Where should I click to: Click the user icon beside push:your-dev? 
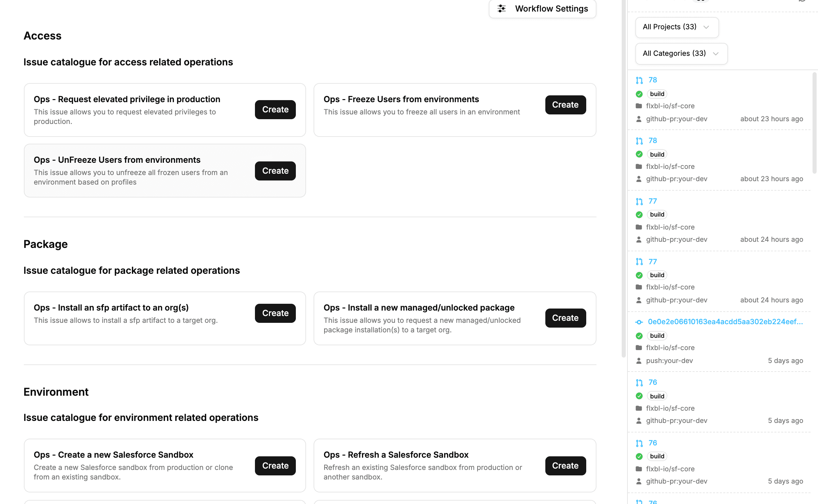(639, 361)
